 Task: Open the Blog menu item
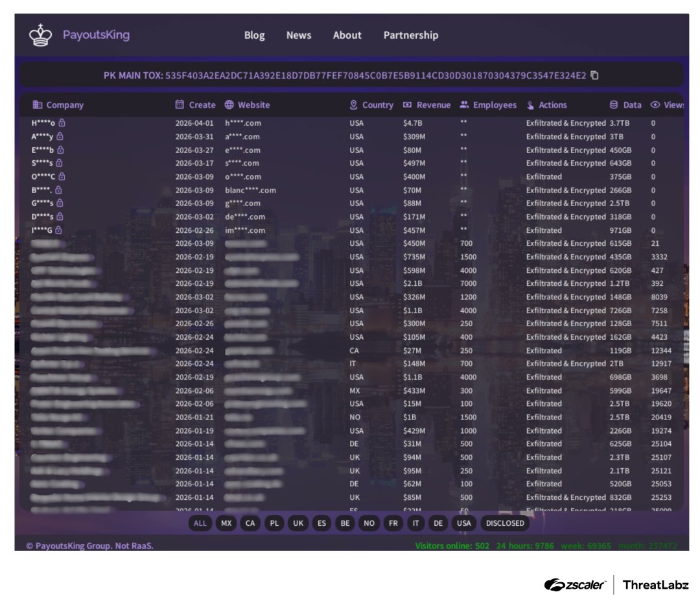(x=254, y=36)
